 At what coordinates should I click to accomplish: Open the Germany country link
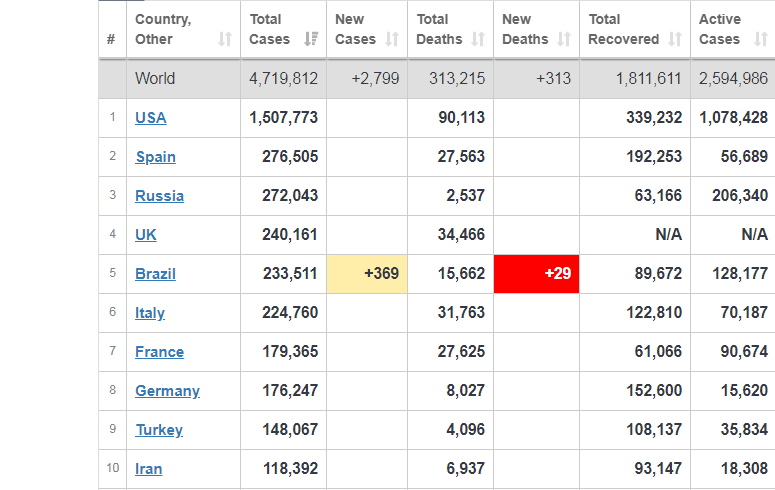click(x=168, y=391)
